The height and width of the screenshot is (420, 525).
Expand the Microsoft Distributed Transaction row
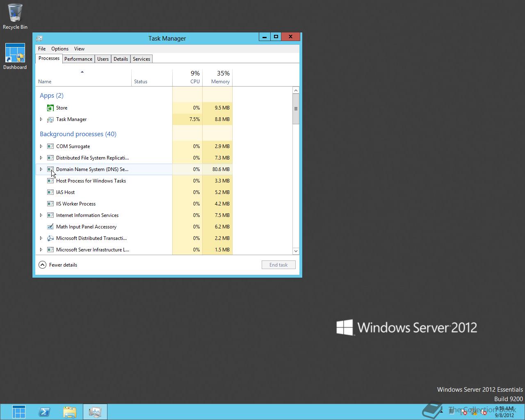pos(41,238)
